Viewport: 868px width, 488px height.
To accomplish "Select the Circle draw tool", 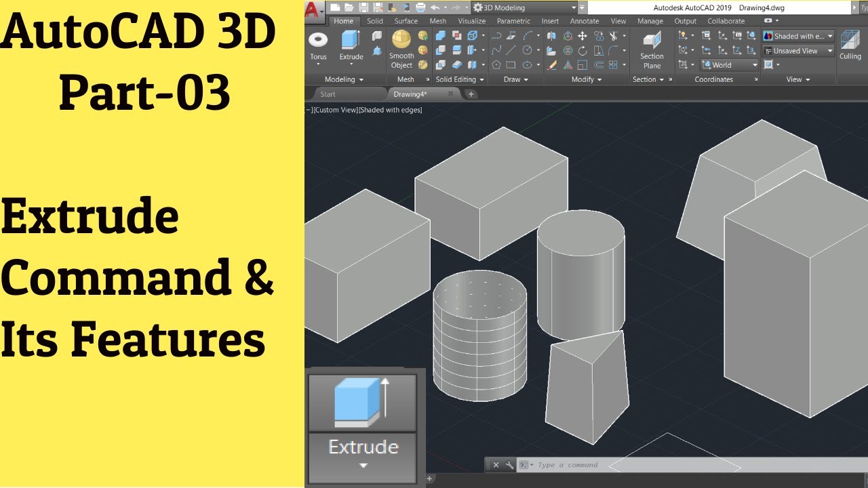I will [x=527, y=50].
